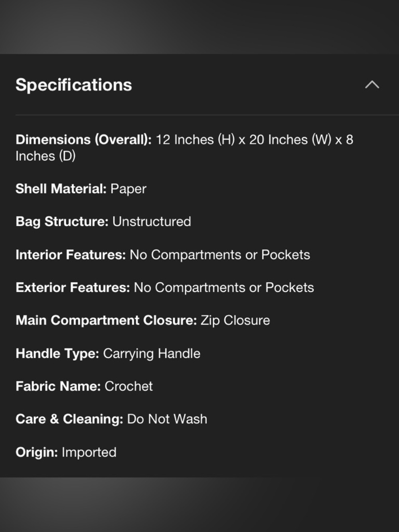Click the Fabric Name label
The image size is (399, 532).
(58, 386)
